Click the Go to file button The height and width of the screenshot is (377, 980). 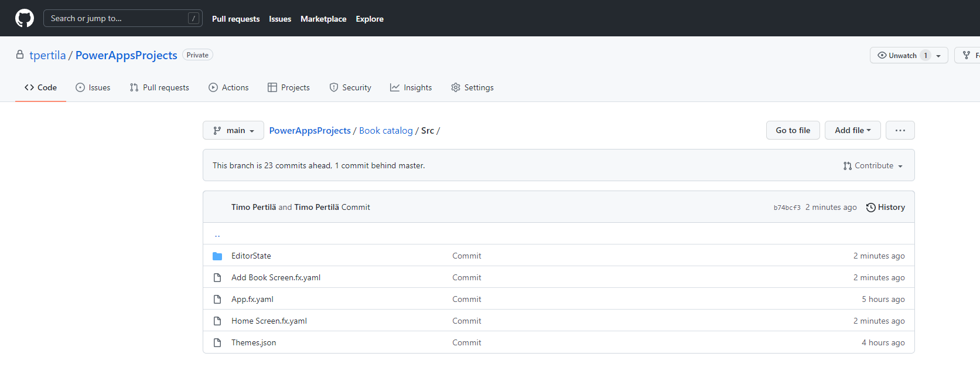coord(793,130)
